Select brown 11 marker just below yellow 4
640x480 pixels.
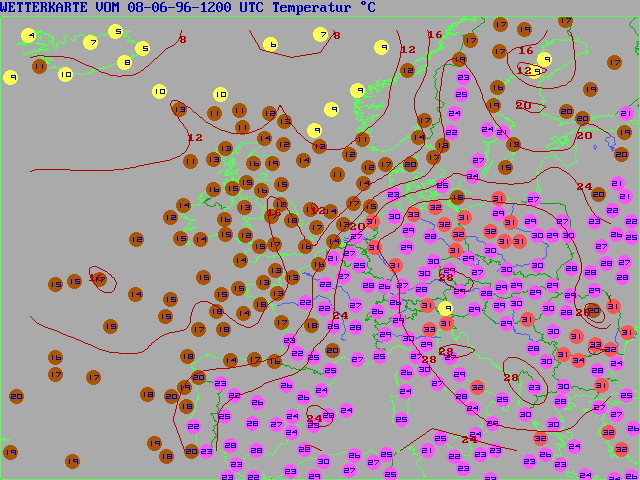[39, 66]
